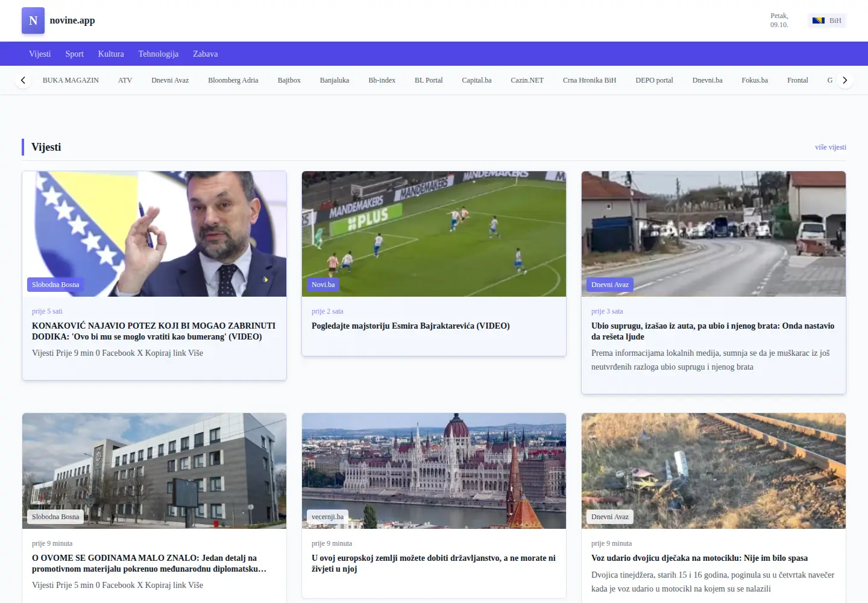Click the 'više vijesti' link

pyautogui.click(x=831, y=147)
